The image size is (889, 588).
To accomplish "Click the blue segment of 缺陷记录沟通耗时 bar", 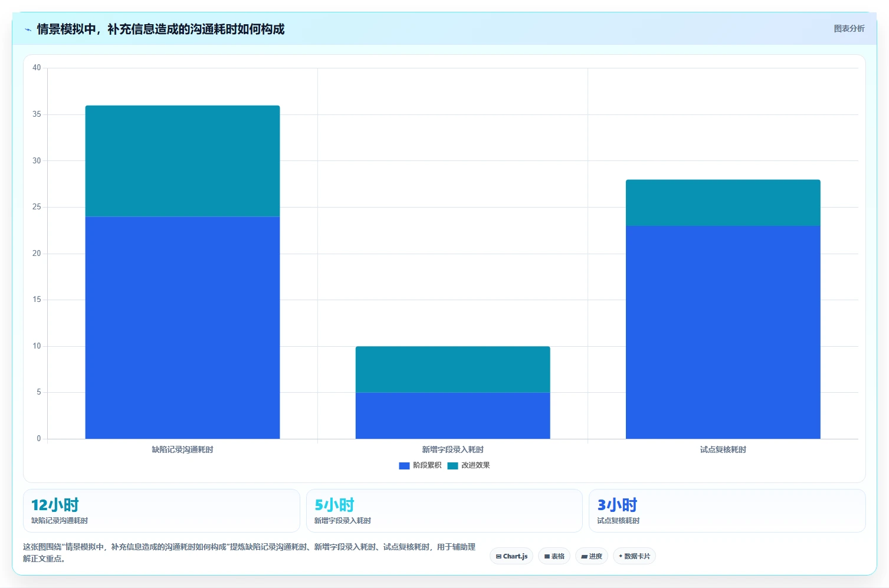I will 182,327.
